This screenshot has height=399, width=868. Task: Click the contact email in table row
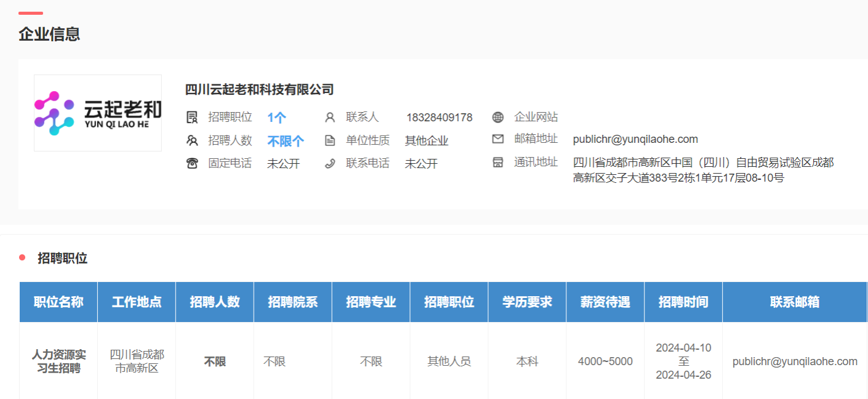[795, 361]
